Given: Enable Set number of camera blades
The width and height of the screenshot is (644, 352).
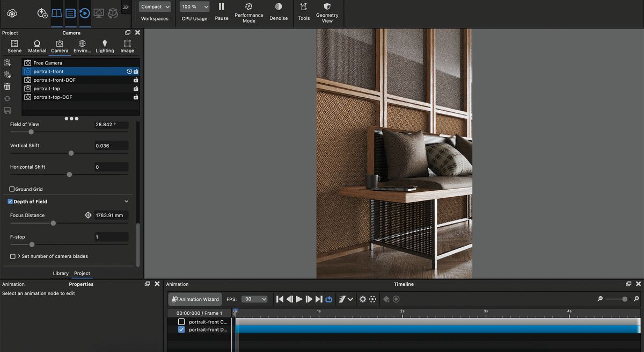Looking at the screenshot, I should pos(12,256).
